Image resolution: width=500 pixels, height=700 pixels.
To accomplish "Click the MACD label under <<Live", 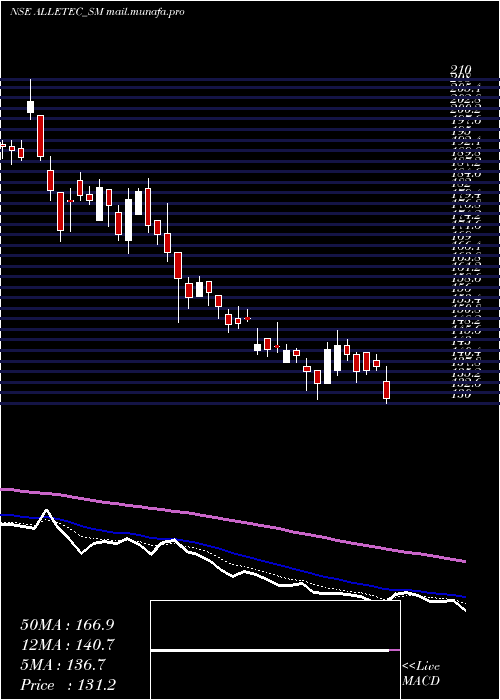I will (421, 681).
